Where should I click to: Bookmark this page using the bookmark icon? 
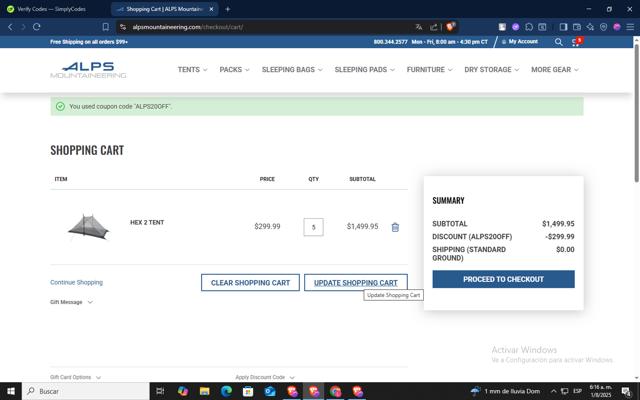pyautogui.click(x=106, y=27)
